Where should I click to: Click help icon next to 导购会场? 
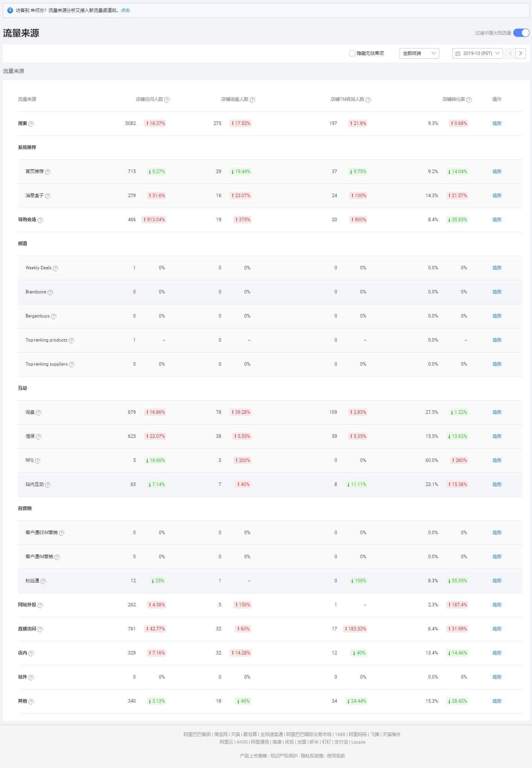[40, 220]
